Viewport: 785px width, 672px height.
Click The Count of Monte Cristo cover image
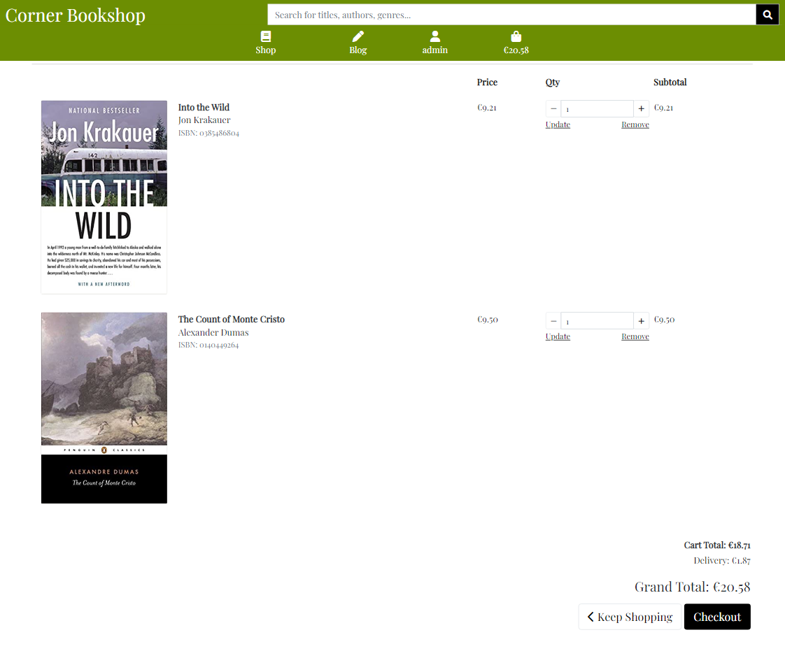pos(104,408)
